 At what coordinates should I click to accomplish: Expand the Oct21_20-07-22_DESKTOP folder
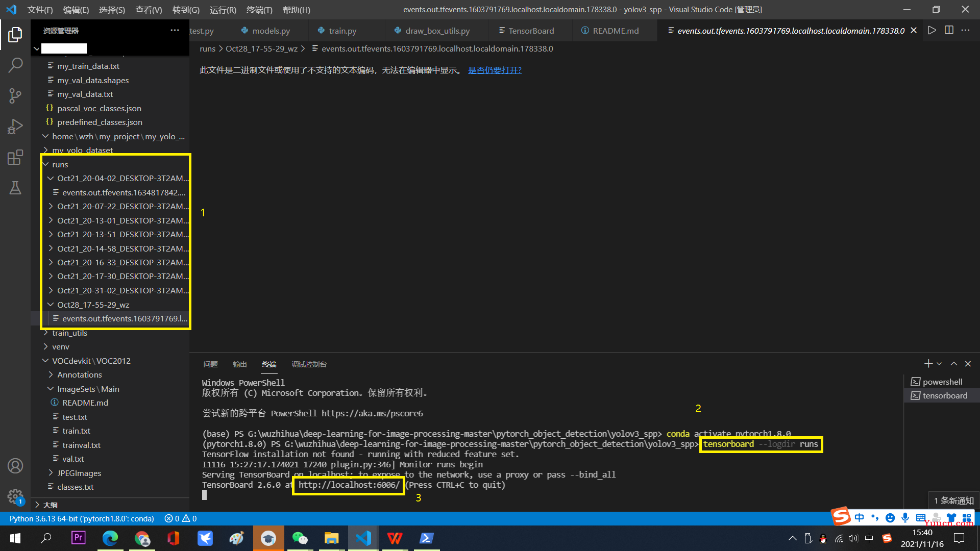click(x=51, y=206)
